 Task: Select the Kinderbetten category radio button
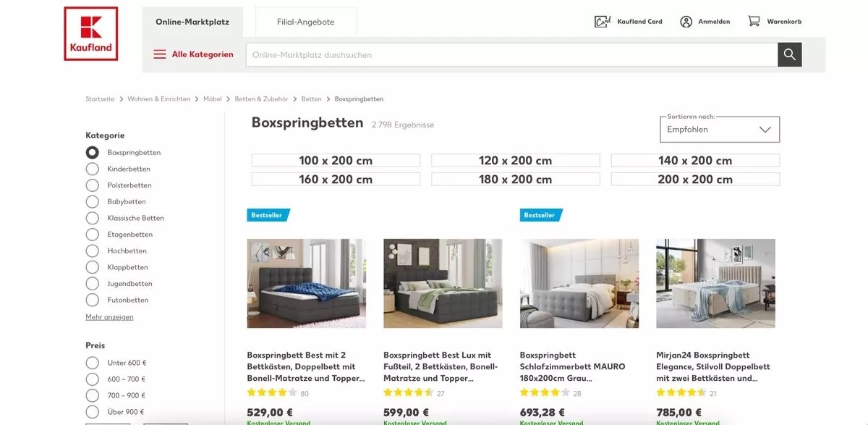tap(93, 169)
